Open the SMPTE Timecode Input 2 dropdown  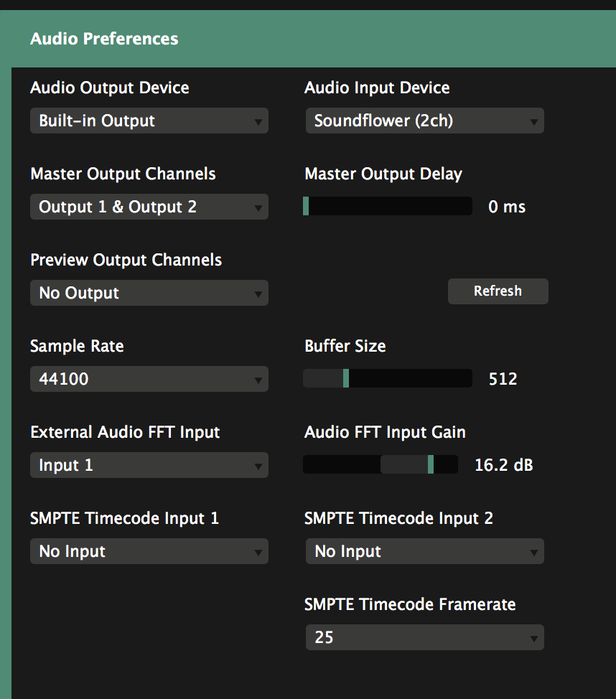tap(424, 551)
